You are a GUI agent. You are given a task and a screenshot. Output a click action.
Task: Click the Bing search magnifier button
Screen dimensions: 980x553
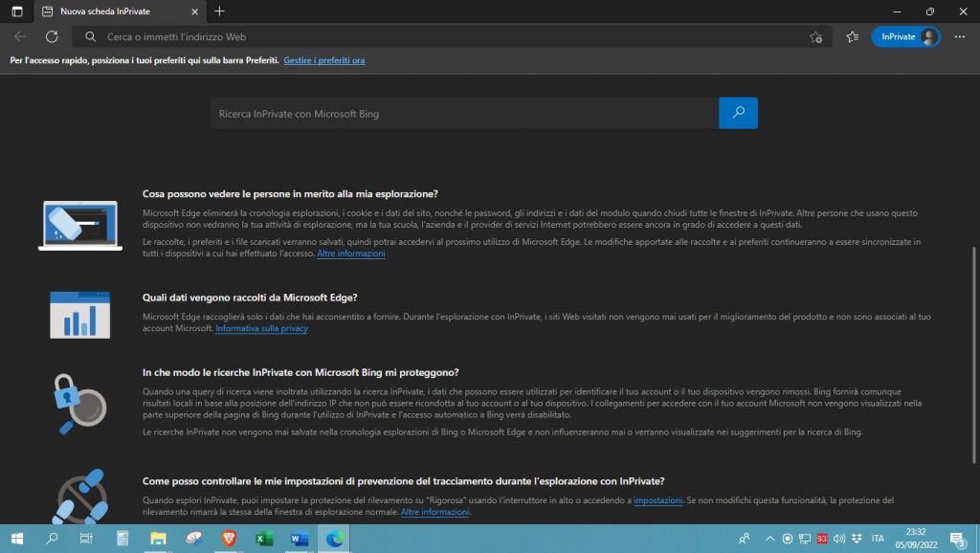pos(738,113)
